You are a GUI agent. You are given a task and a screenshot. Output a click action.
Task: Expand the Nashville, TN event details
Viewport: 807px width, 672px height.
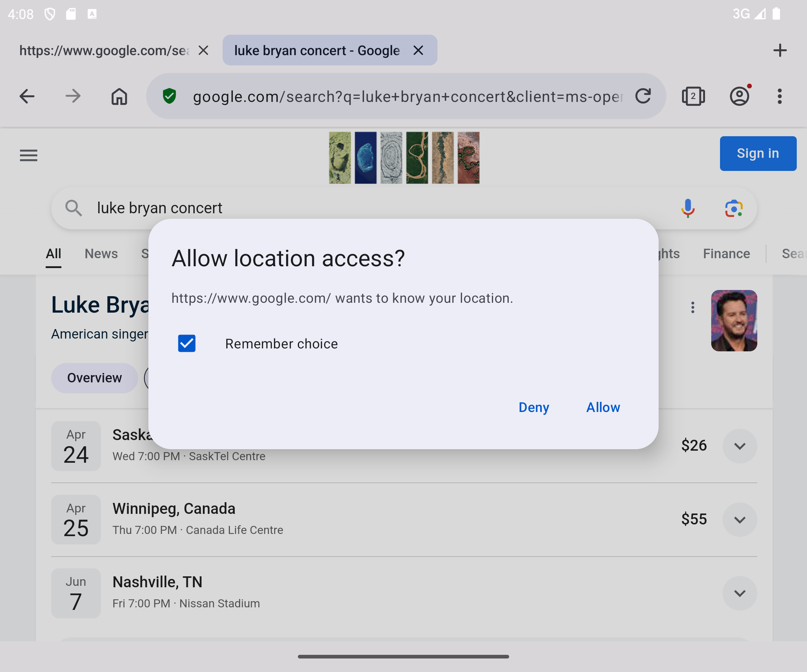tap(740, 593)
